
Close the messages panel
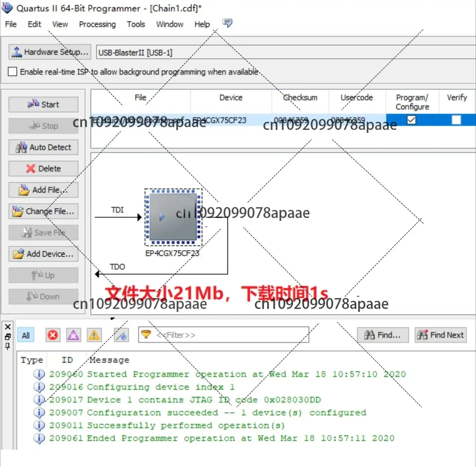[8, 327]
